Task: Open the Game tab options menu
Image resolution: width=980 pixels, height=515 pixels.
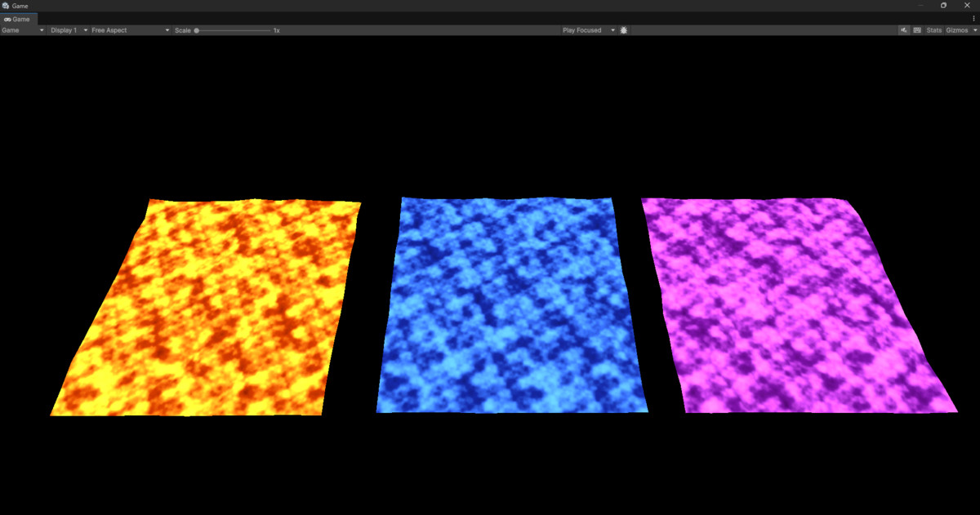Action: click(974, 19)
